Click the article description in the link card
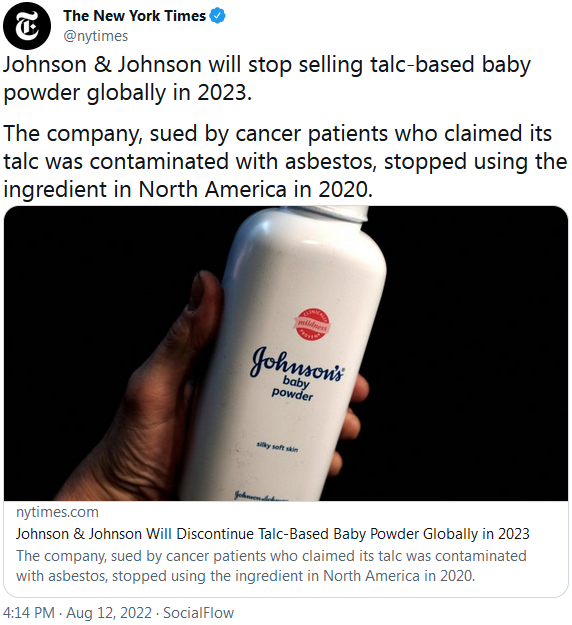This screenshot has height=625, width=572. [x=271, y=566]
